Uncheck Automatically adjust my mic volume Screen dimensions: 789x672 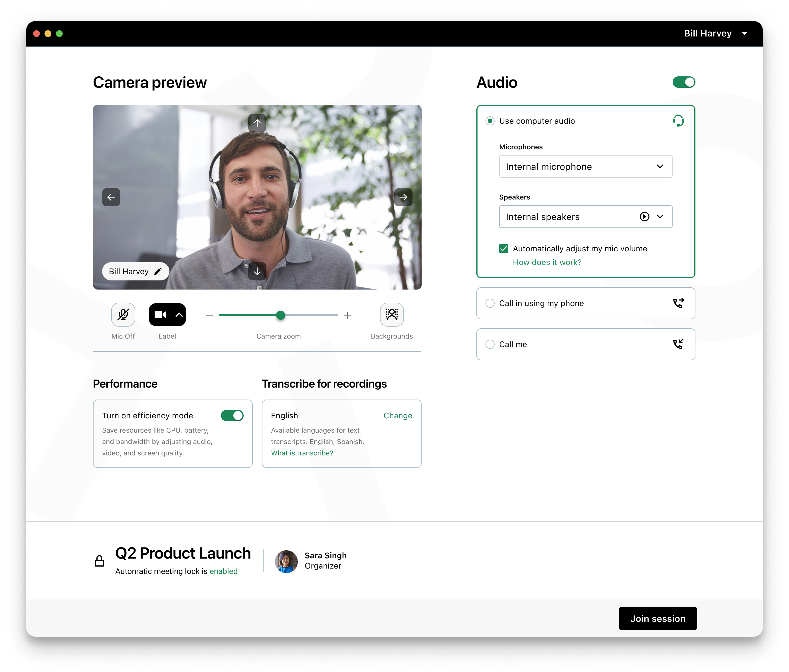(503, 249)
